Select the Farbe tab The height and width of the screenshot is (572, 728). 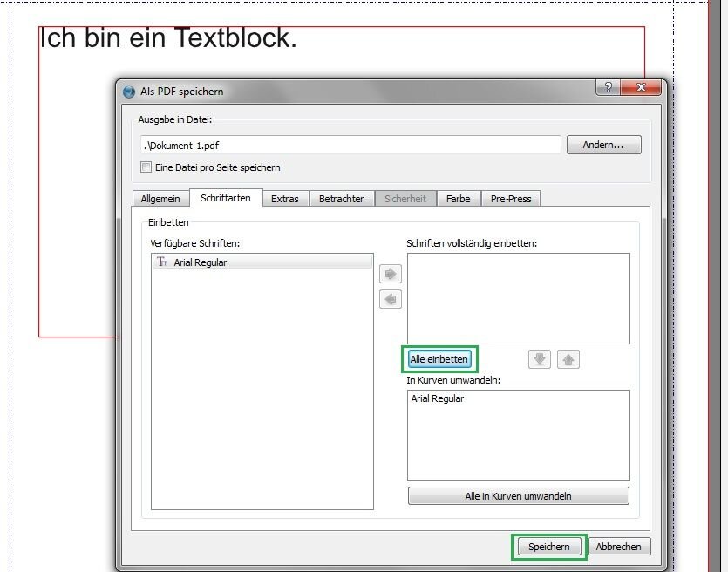coord(458,199)
